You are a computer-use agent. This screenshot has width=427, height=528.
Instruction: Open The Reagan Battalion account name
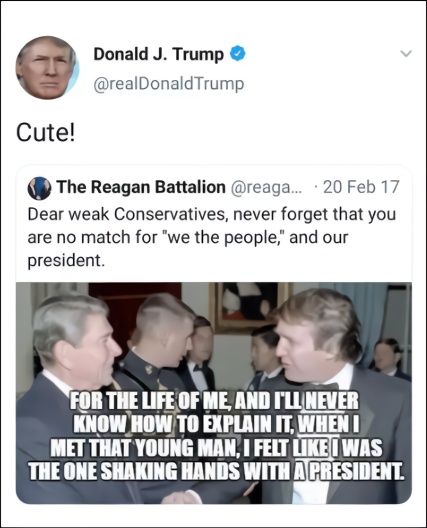[x=141, y=187]
